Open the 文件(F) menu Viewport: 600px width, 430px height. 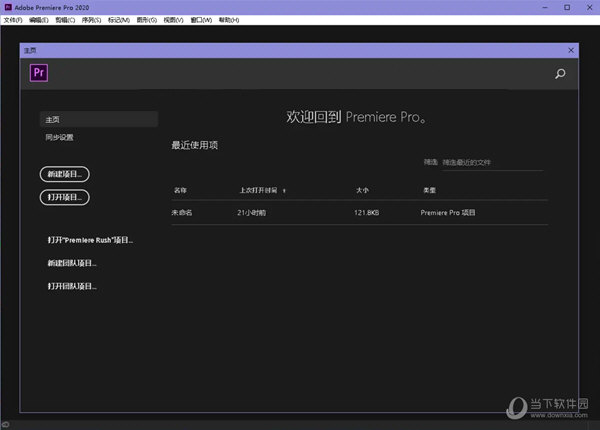pos(12,19)
